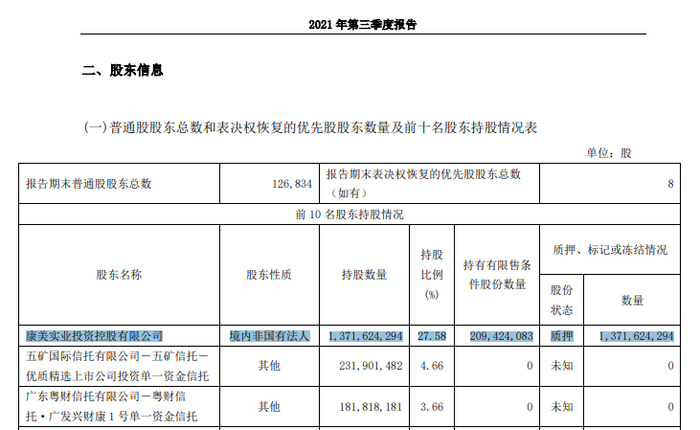
Task: Click the 持股数量 cell of the 康美实业 row
Action: tap(366, 336)
